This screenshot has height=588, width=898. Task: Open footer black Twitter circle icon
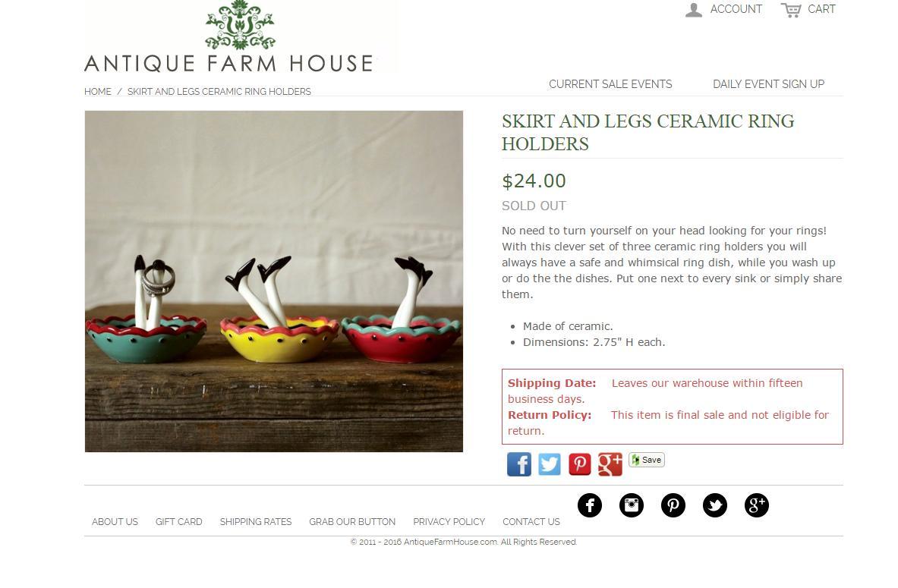click(715, 505)
